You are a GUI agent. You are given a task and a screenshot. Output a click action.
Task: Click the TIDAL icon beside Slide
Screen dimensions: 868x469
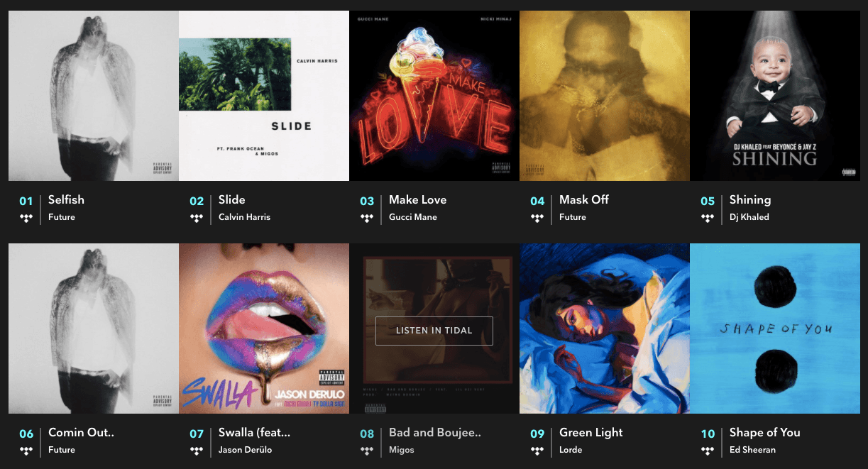197,217
